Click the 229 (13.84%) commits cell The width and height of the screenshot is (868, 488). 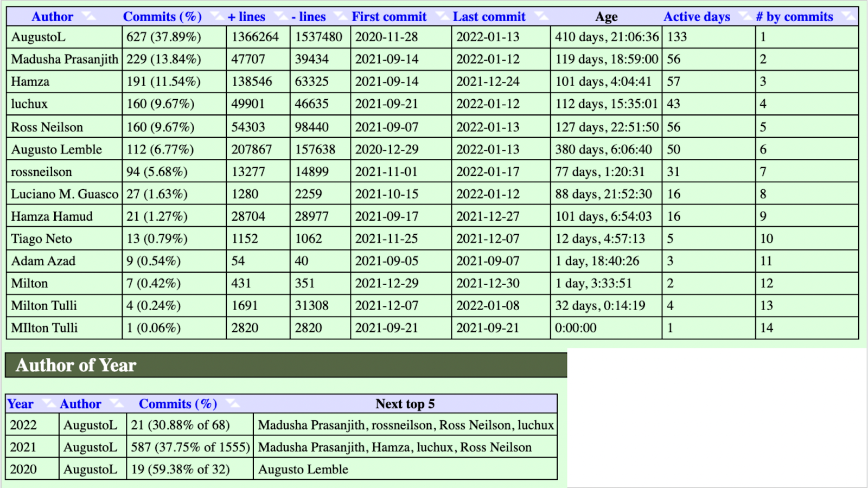pyautogui.click(x=174, y=59)
